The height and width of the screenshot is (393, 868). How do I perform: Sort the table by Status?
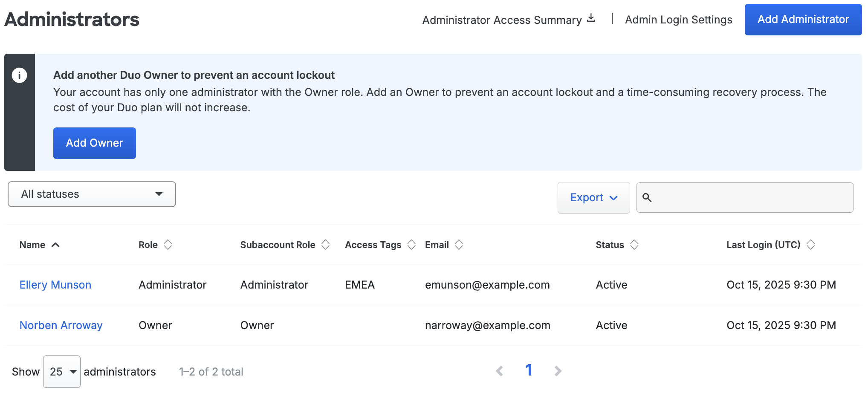pyautogui.click(x=635, y=245)
